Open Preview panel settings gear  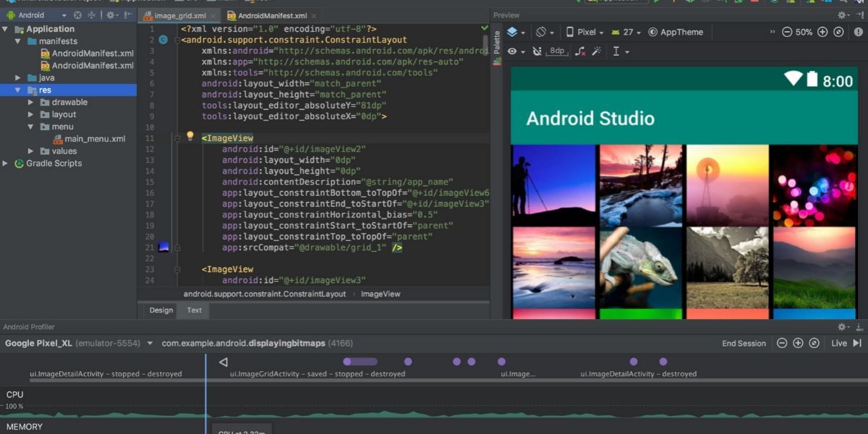(x=843, y=14)
